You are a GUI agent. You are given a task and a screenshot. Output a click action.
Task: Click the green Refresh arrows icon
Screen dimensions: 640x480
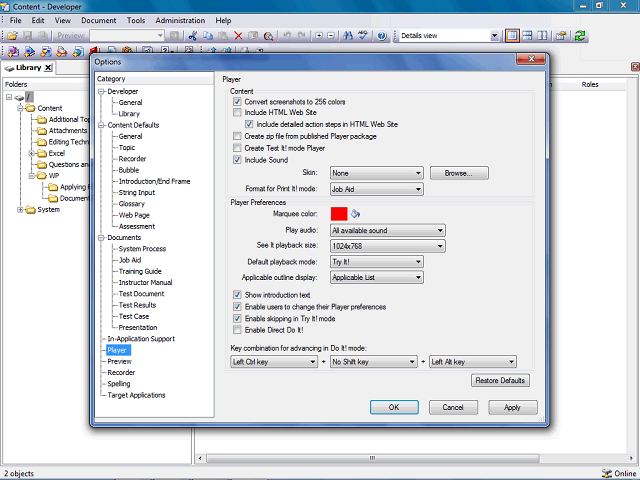[580, 36]
